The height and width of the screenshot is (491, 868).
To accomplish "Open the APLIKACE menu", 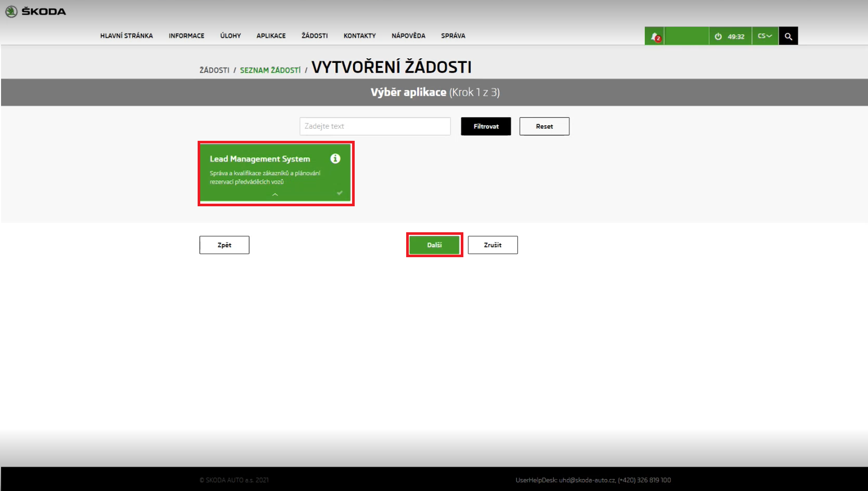I will pyautogui.click(x=271, y=36).
